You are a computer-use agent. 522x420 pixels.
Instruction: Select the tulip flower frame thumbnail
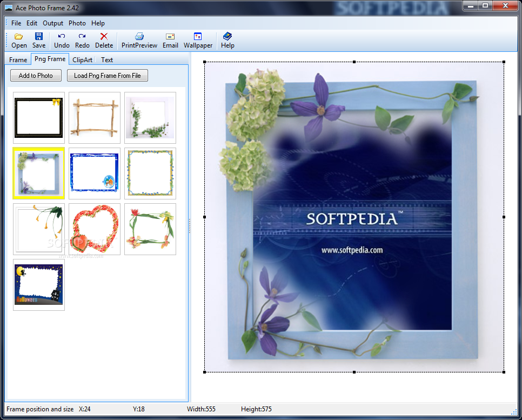[x=150, y=229]
